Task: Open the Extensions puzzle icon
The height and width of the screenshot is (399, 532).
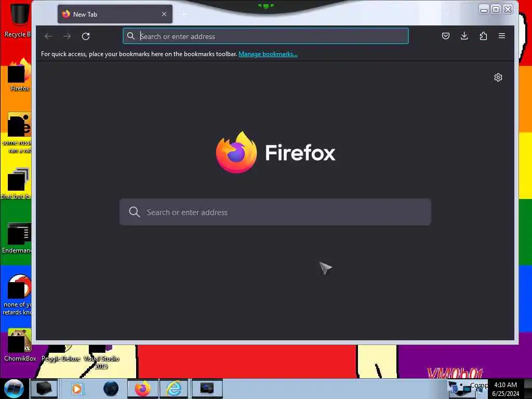Action: [483, 36]
